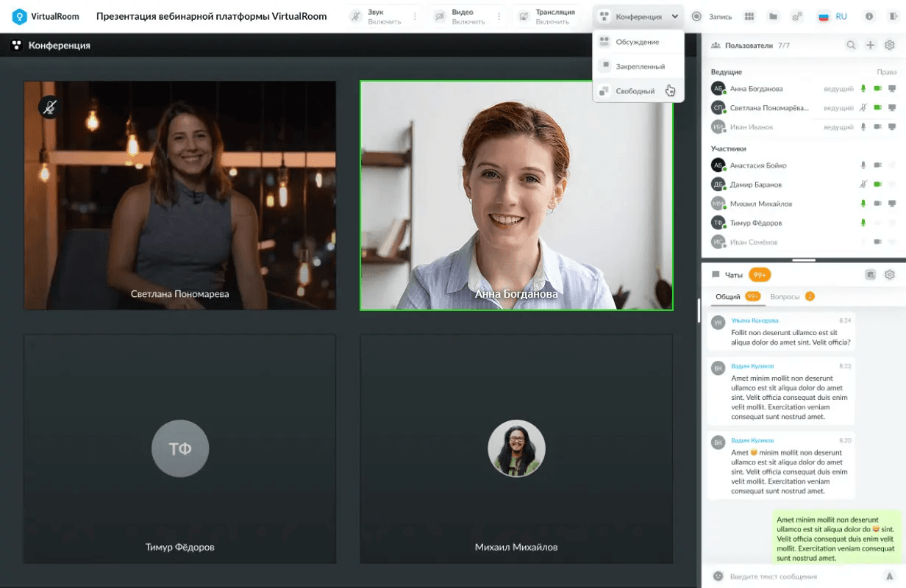Click the info icon in top bar
This screenshot has width=906, height=588.
[869, 16]
